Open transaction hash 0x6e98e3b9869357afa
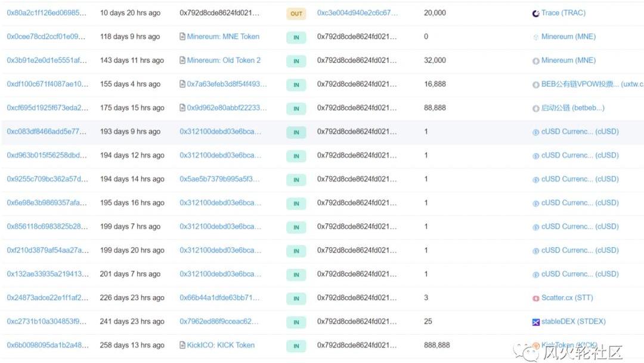Image resolution: width=644 pixels, height=363 pixels. (47, 202)
